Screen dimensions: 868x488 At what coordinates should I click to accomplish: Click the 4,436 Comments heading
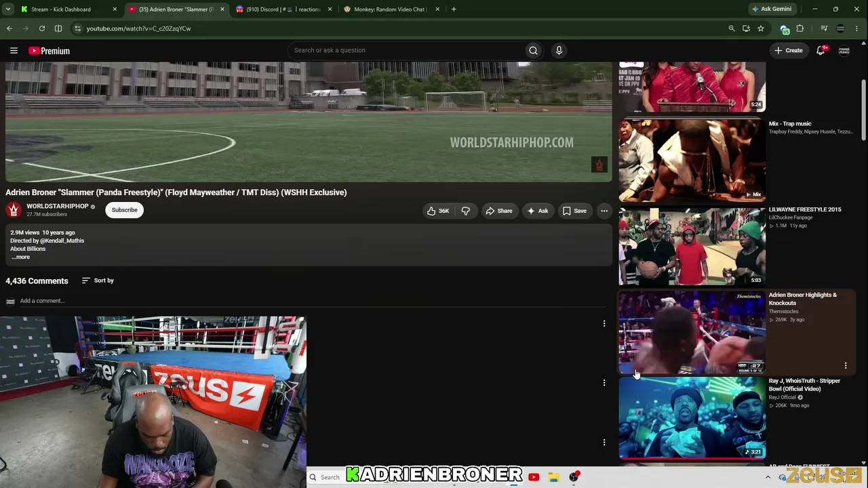(37, 281)
